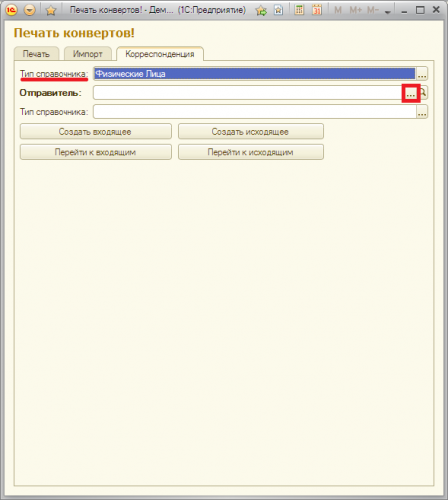This screenshot has height=500, width=448.
Task: Open the history bookmark page icon
Action: tap(278, 10)
